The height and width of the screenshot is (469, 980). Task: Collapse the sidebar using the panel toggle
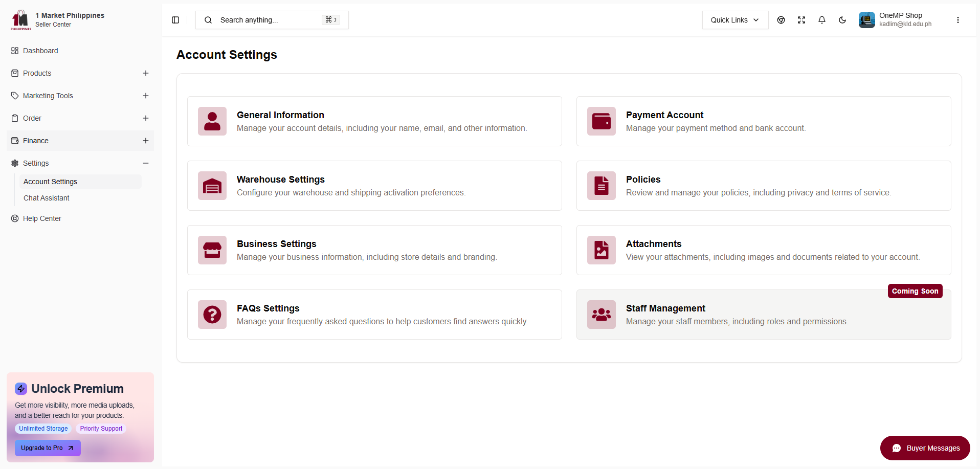click(175, 20)
